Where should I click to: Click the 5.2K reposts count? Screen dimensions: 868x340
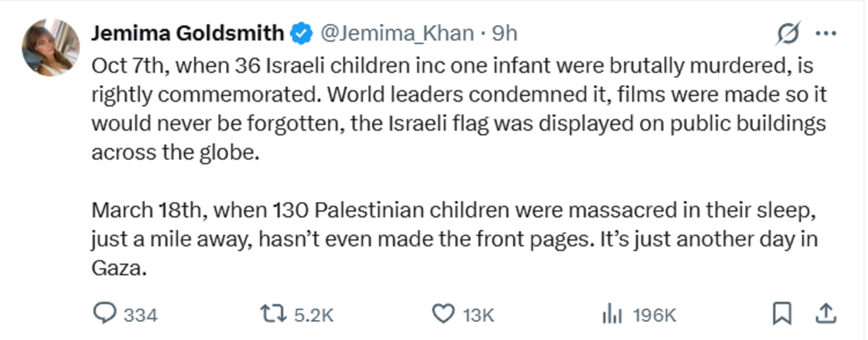point(314,316)
